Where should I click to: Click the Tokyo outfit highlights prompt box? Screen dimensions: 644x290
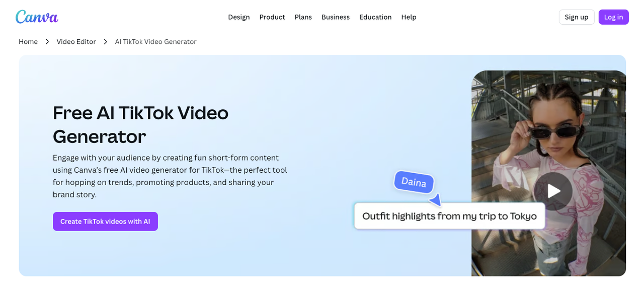click(450, 216)
